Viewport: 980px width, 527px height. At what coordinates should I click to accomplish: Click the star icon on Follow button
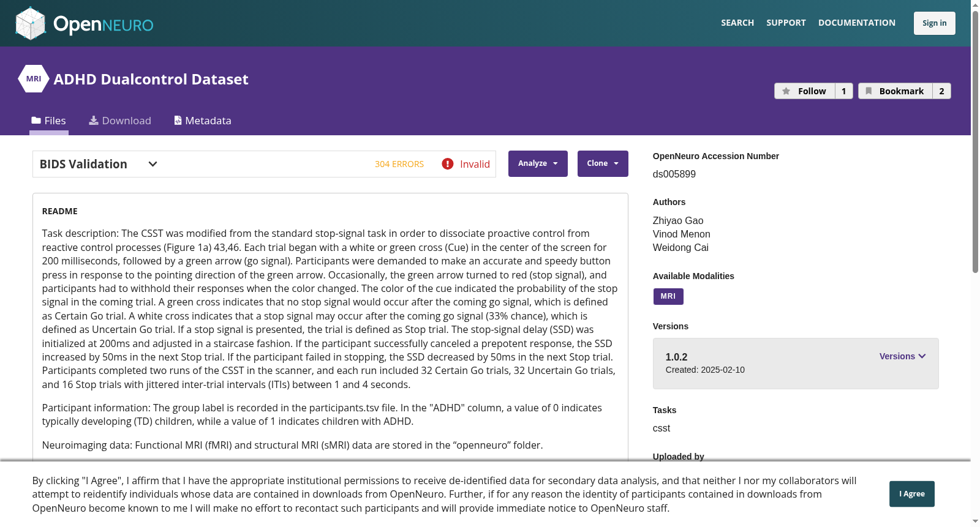point(786,91)
